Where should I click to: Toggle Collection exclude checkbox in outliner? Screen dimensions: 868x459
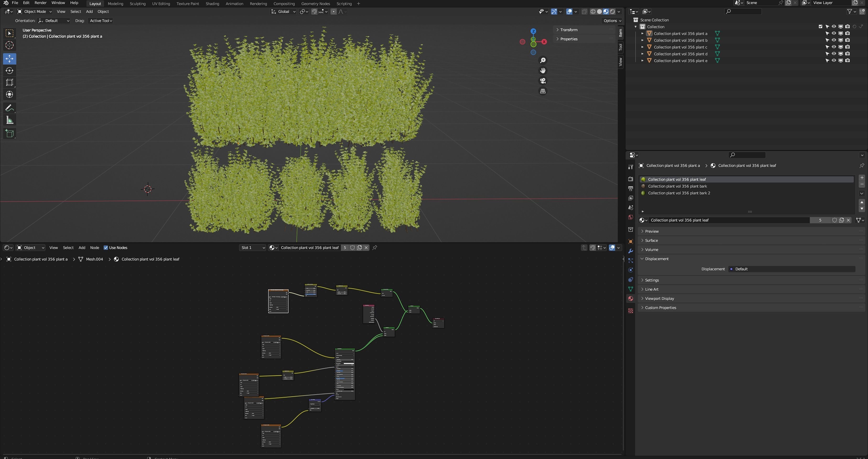point(820,27)
